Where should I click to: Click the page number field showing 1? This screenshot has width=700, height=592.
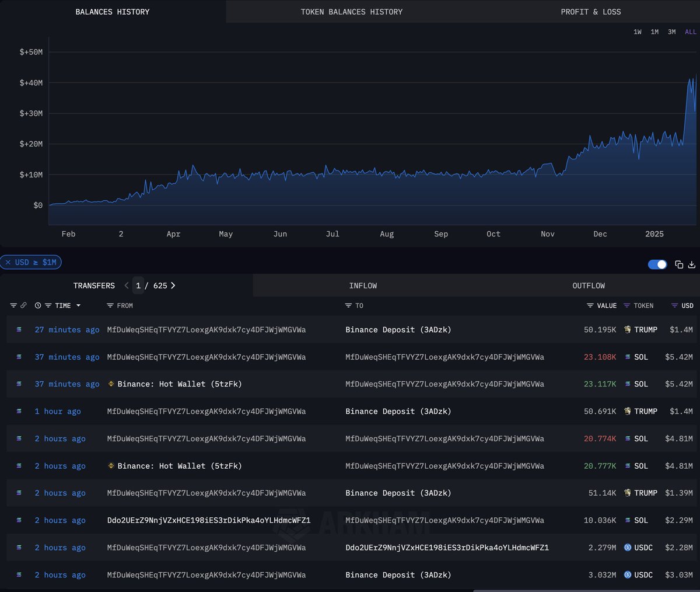coord(138,285)
